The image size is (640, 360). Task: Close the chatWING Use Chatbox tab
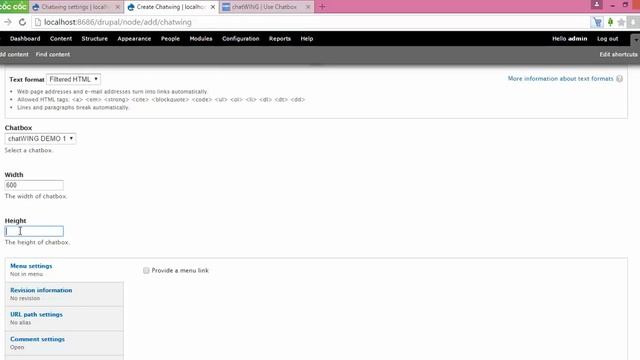click(x=308, y=7)
